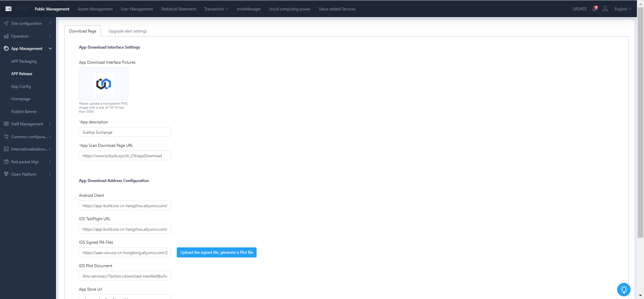This screenshot has height=299, width=644.
Task: Open mineManager top menu
Action: pyautogui.click(x=249, y=9)
